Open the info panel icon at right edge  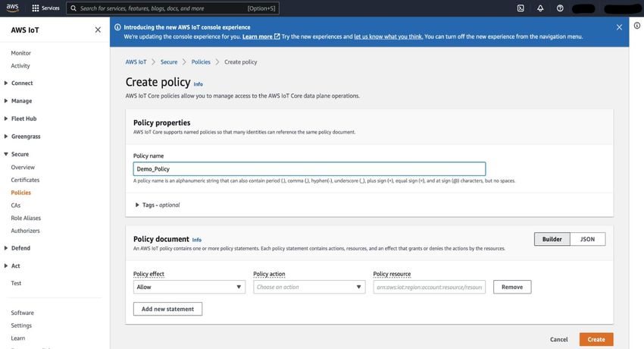click(636, 26)
